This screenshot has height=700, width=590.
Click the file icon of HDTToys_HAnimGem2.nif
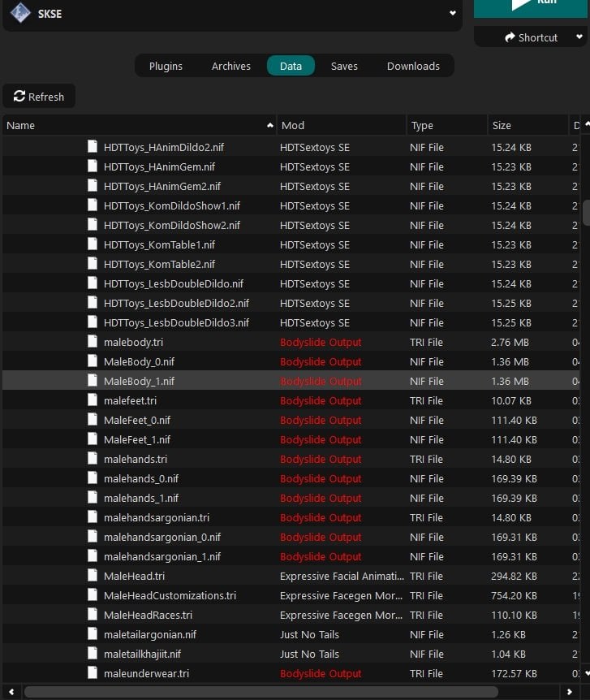pyautogui.click(x=93, y=185)
